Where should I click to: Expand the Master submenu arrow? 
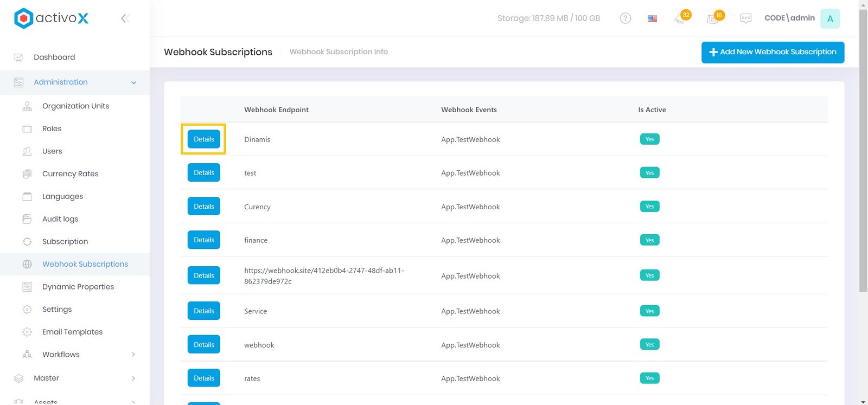pos(133,378)
